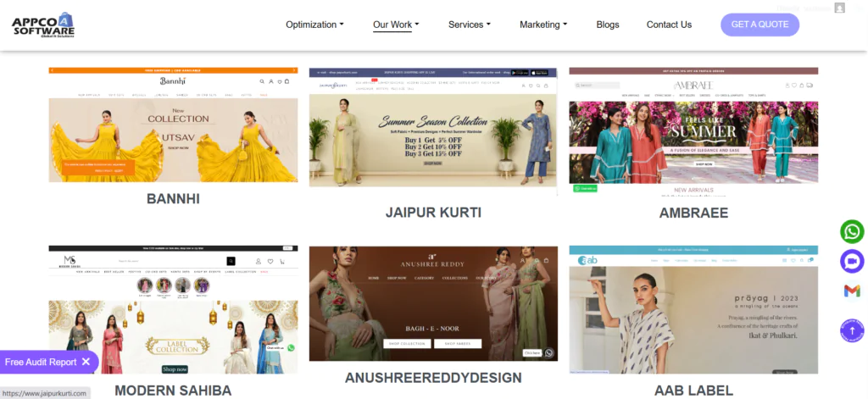Open the Services dropdown menu
Viewport: 868px width, 399px height.
(470, 25)
